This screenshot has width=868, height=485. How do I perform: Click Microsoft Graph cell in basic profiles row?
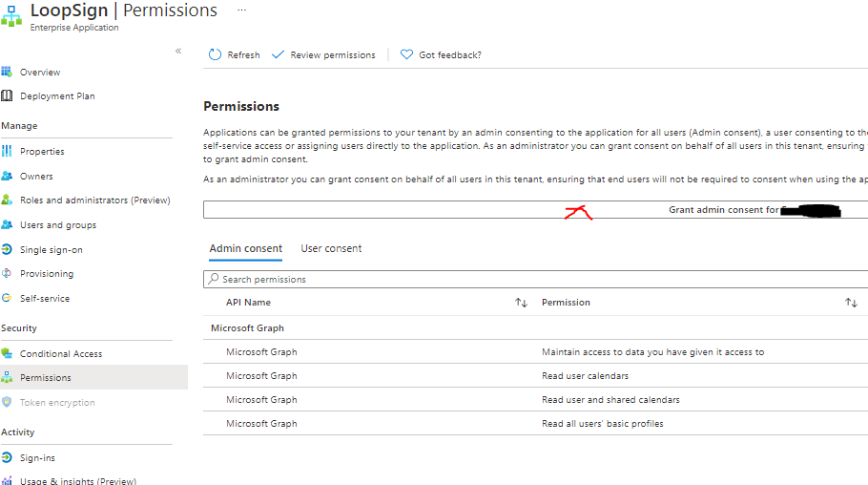261,424
